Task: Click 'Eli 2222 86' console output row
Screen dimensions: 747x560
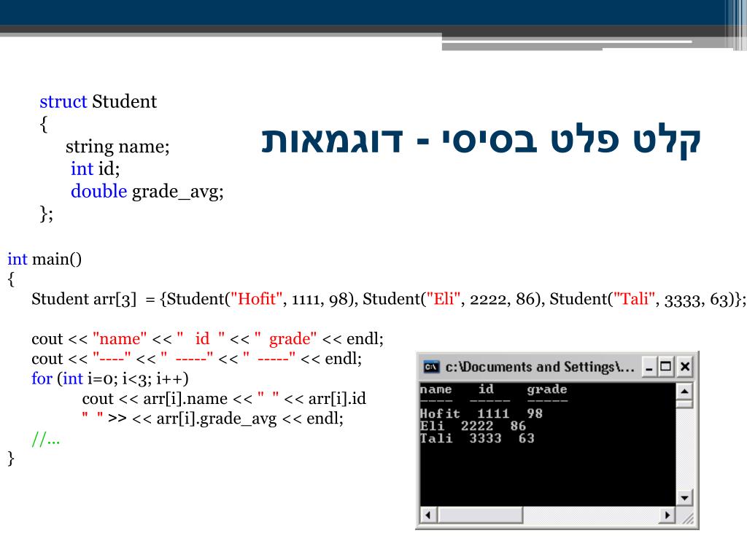Action: tap(473, 426)
